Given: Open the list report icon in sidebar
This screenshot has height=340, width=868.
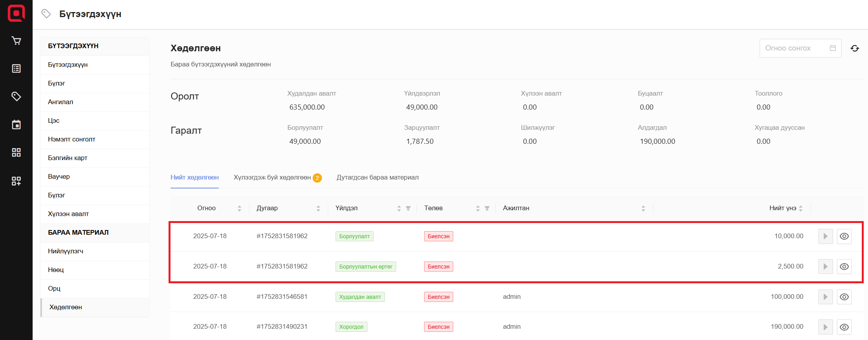Looking at the screenshot, I should click(x=16, y=69).
